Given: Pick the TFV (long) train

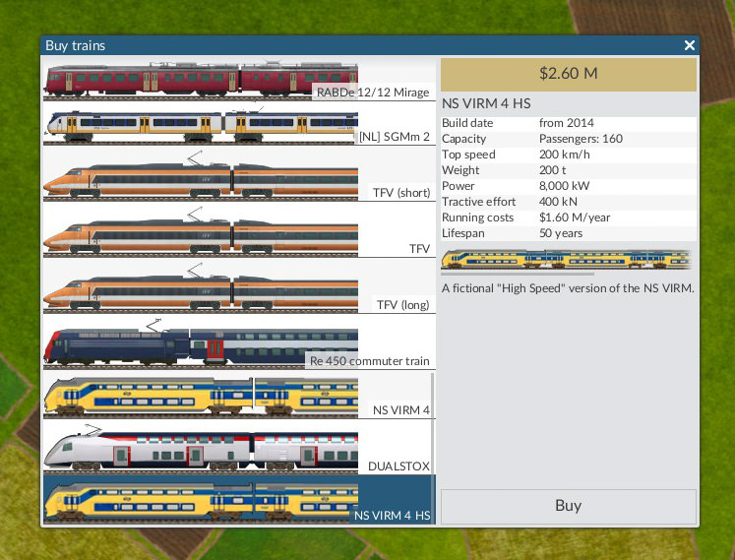Looking at the screenshot, I should [x=239, y=286].
